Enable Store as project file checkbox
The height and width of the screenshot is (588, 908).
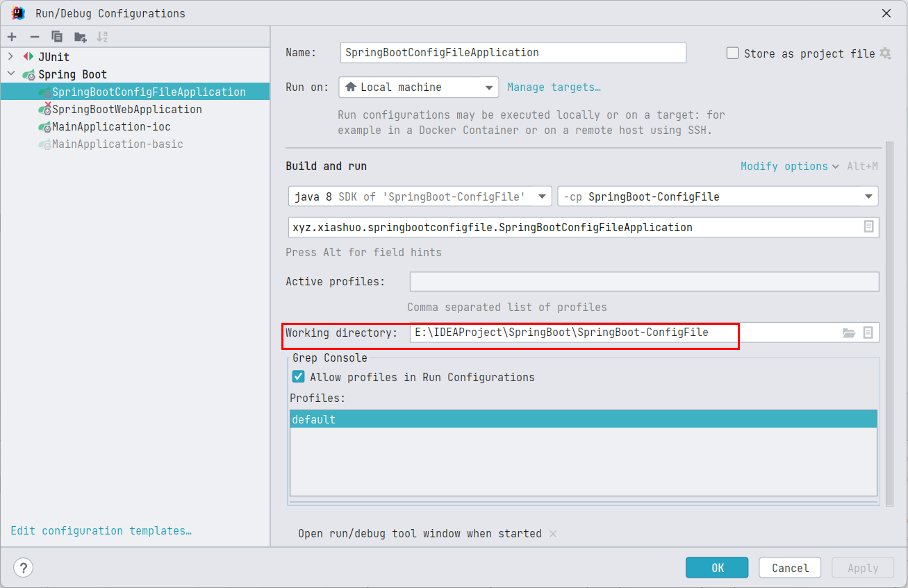[x=732, y=53]
